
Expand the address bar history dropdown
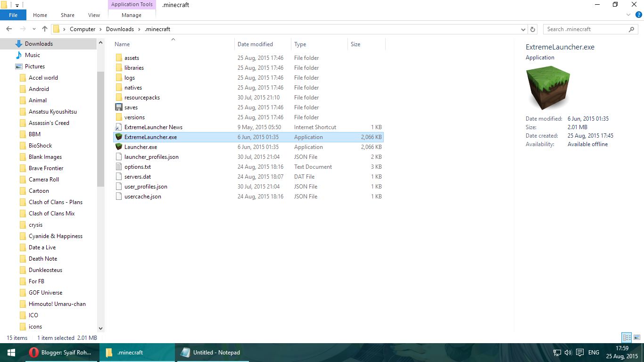(x=523, y=29)
